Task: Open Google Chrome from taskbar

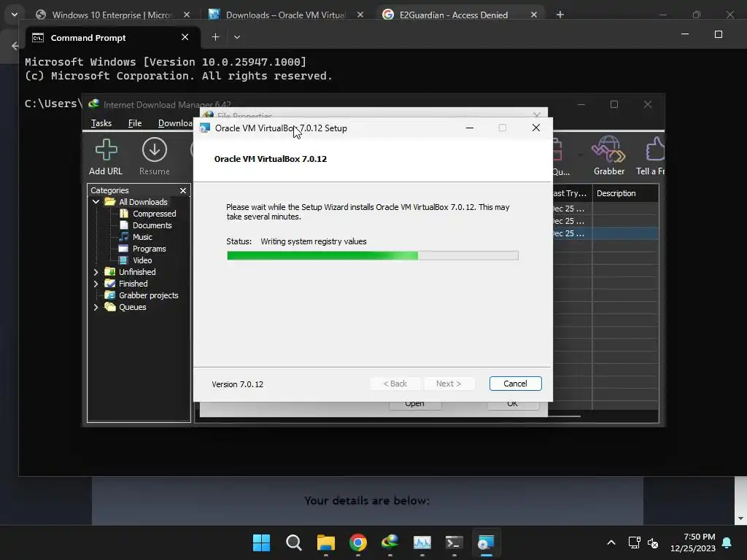Action: [x=357, y=542]
